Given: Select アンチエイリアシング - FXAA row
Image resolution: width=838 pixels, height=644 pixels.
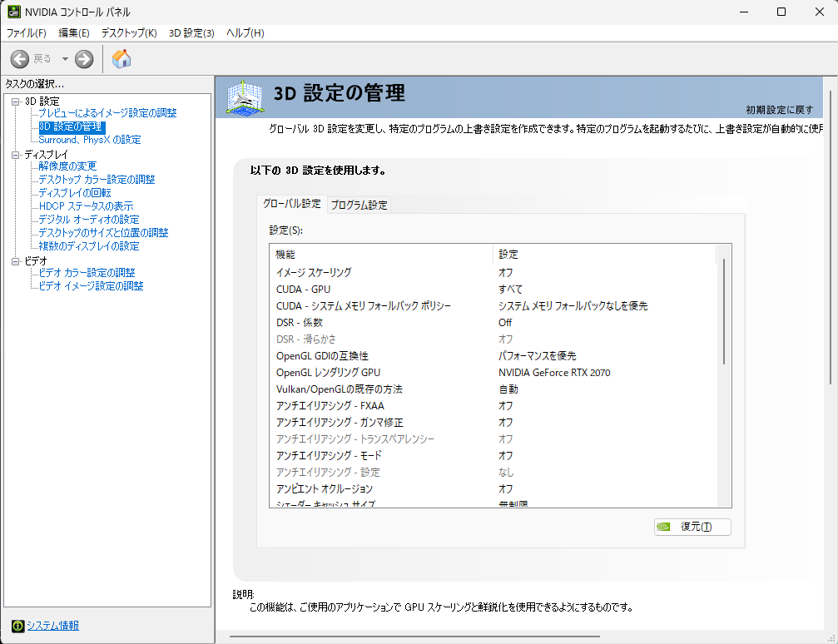Looking at the screenshot, I should pyautogui.click(x=492, y=406).
